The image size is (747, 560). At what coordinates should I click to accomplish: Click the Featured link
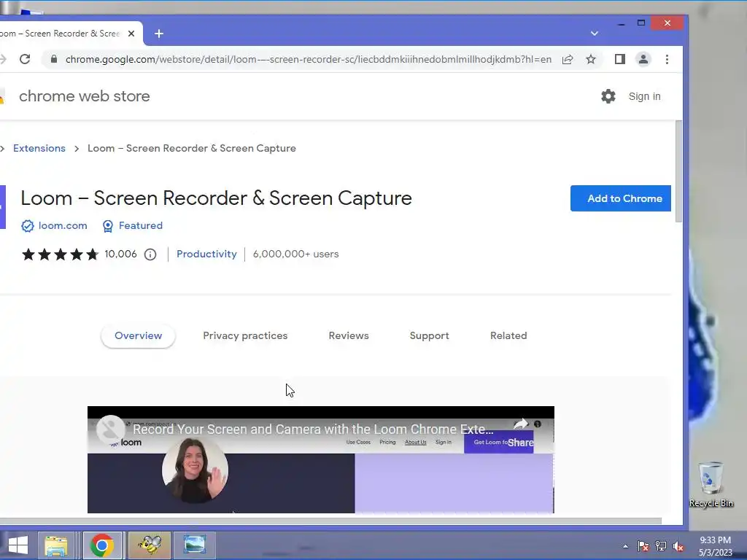(x=141, y=226)
